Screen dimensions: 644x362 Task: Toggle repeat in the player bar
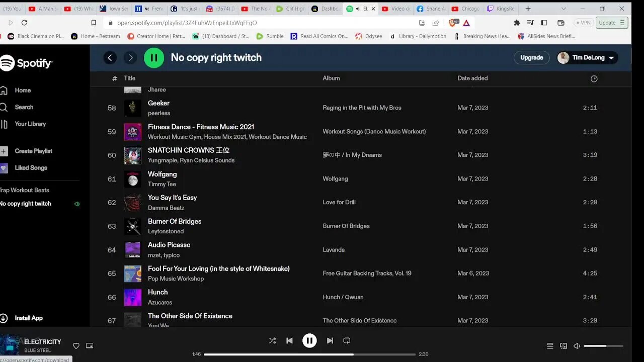pyautogui.click(x=347, y=340)
